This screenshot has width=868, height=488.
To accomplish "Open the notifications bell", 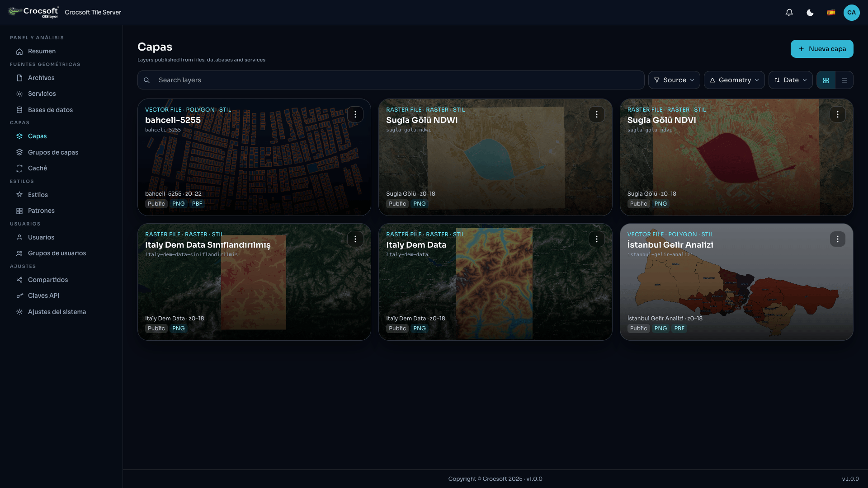I will click(789, 13).
